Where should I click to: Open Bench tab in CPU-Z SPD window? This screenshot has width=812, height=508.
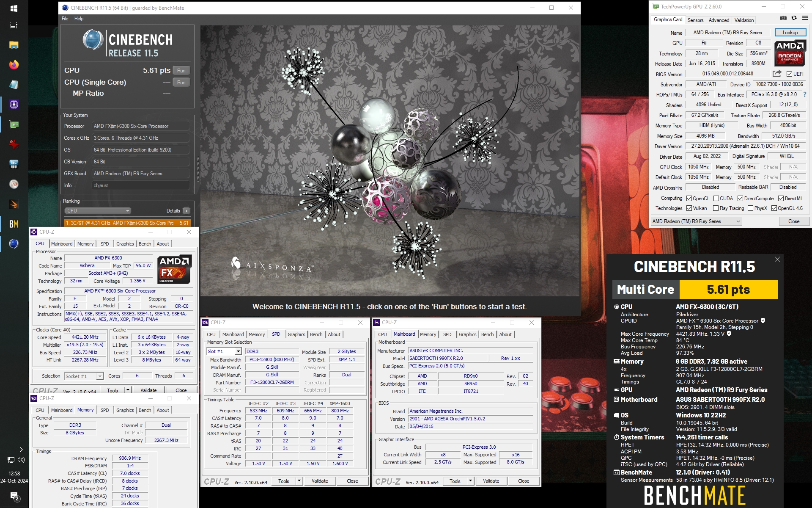[x=316, y=334]
